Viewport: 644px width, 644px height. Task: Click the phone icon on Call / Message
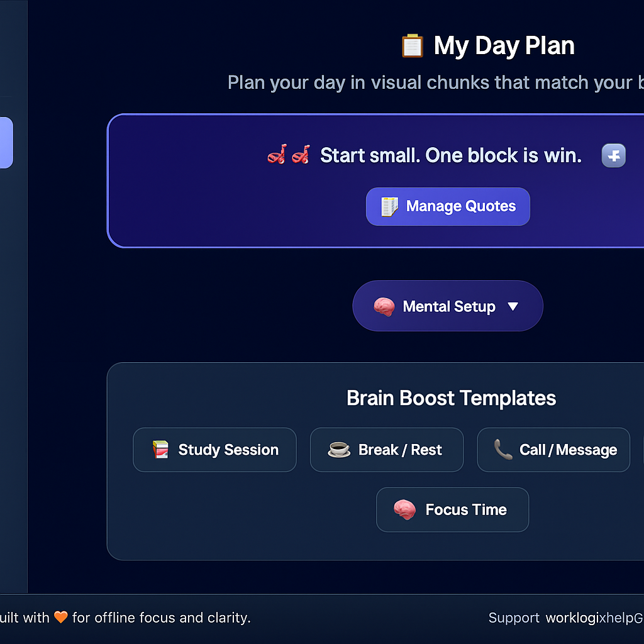coord(503,450)
